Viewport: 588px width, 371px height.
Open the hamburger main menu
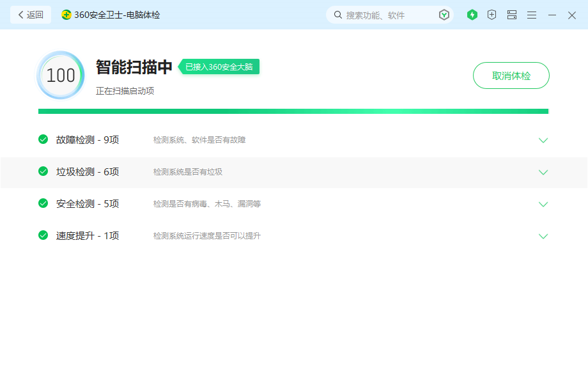coord(532,15)
